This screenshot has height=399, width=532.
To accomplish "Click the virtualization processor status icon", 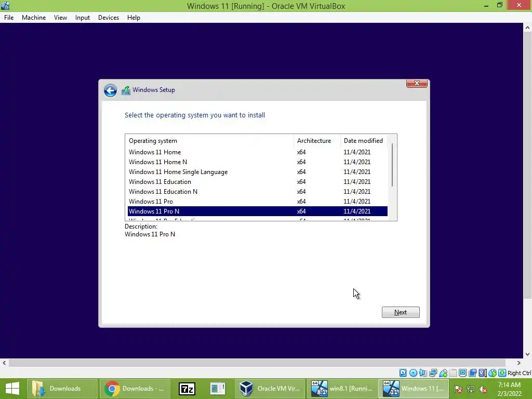I will coord(482,373).
